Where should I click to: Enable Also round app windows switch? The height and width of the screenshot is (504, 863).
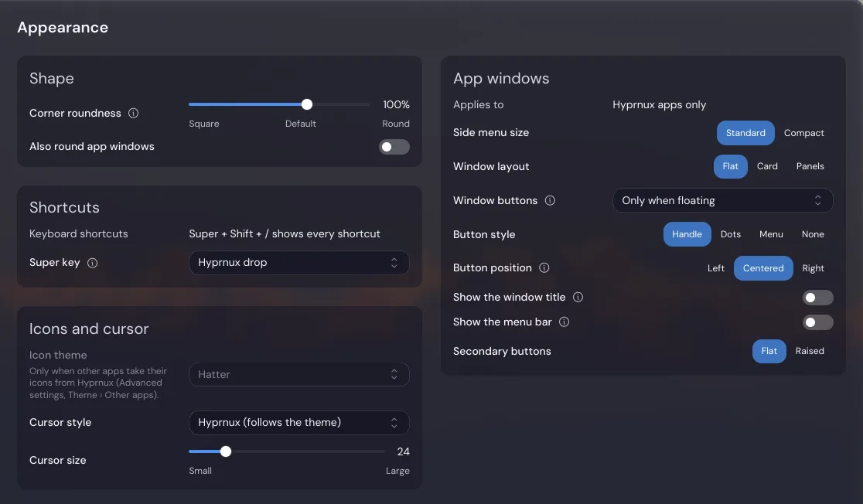394,147
